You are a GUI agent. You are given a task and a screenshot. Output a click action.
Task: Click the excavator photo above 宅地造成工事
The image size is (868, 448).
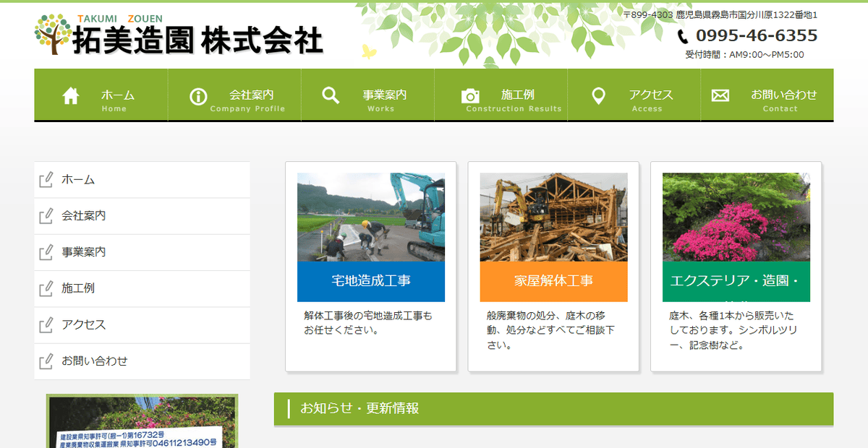(x=370, y=215)
